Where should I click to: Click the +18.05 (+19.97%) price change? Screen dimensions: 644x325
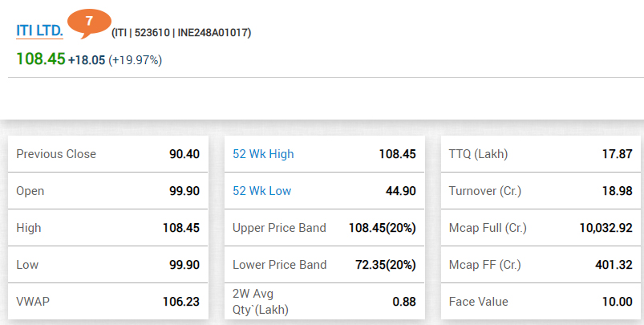pos(115,60)
